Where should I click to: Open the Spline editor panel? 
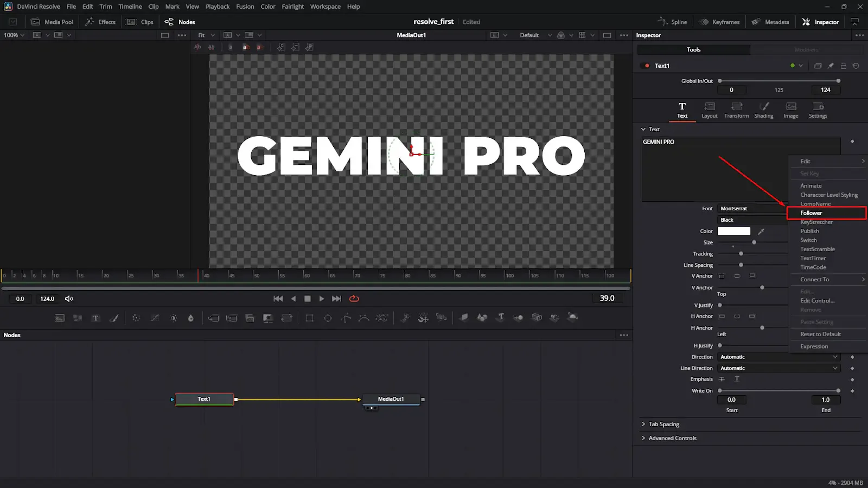673,22
